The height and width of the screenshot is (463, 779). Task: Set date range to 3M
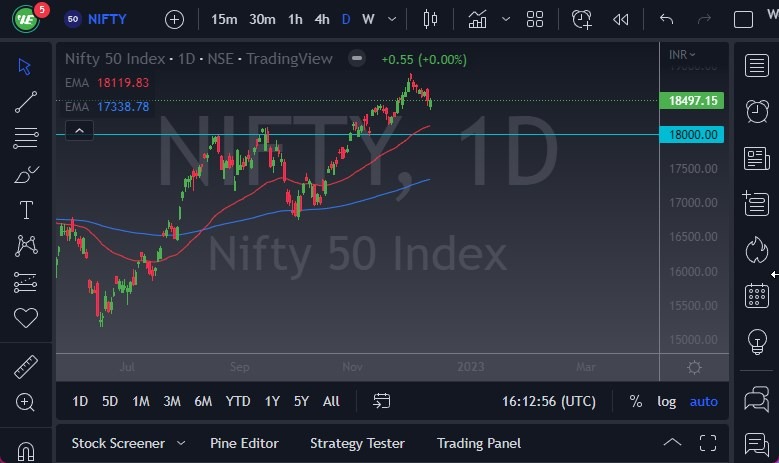tap(172, 401)
